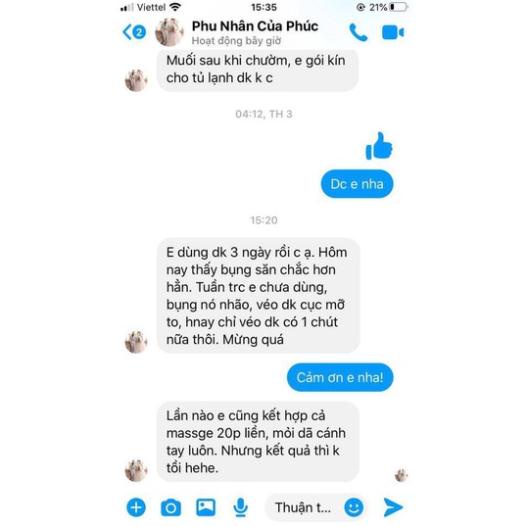527x527 pixels.
Task: Go back using the chevron arrow
Action: coord(127,32)
